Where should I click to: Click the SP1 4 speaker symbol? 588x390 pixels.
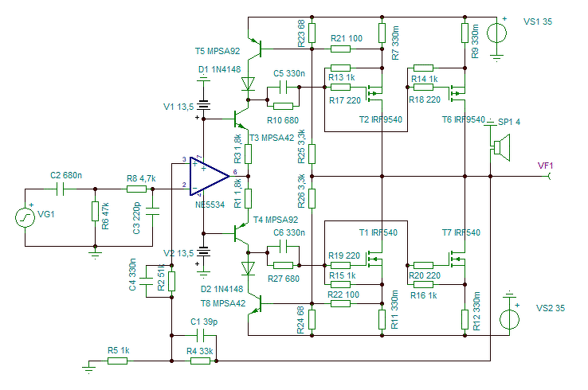click(x=501, y=147)
